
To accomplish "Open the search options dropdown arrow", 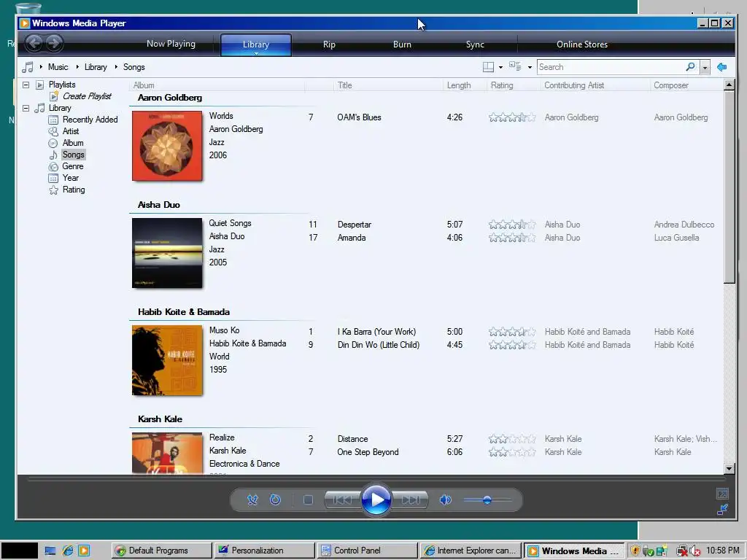I will pos(705,68).
